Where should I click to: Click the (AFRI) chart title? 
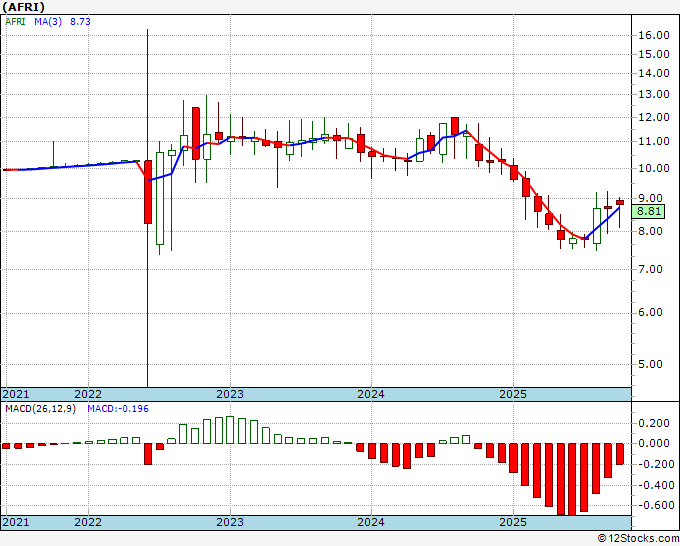pyautogui.click(x=23, y=7)
